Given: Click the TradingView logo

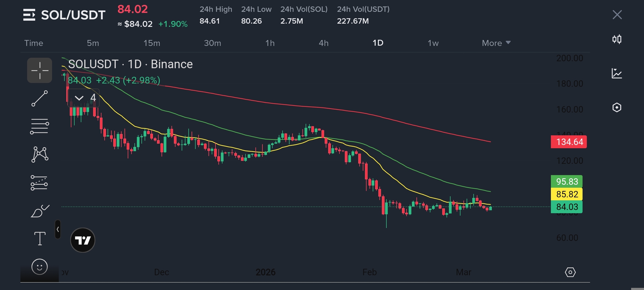Looking at the screenshot, I should 83,240.
